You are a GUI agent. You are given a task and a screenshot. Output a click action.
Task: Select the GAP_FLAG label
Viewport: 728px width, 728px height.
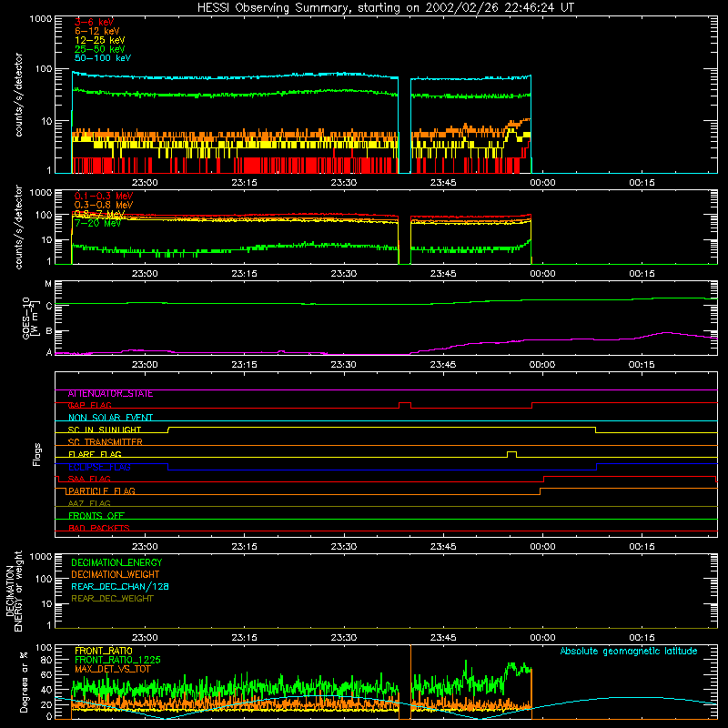[x=90, y=405]
